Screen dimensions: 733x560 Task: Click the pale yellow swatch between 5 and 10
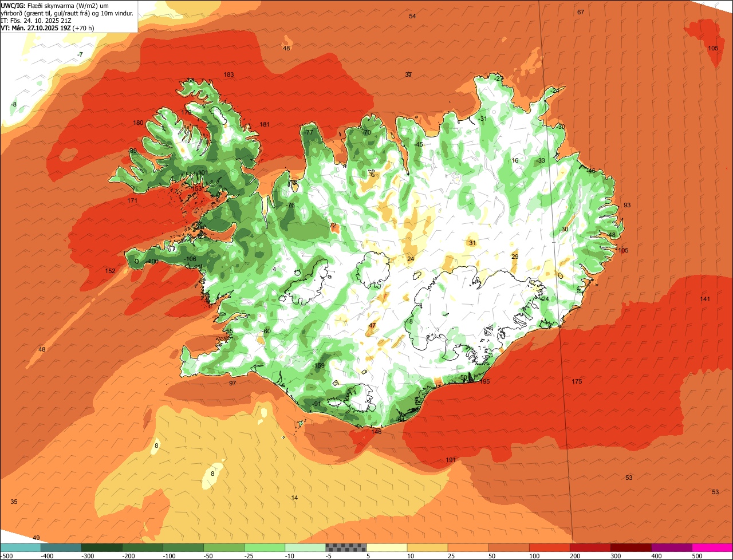387,547
